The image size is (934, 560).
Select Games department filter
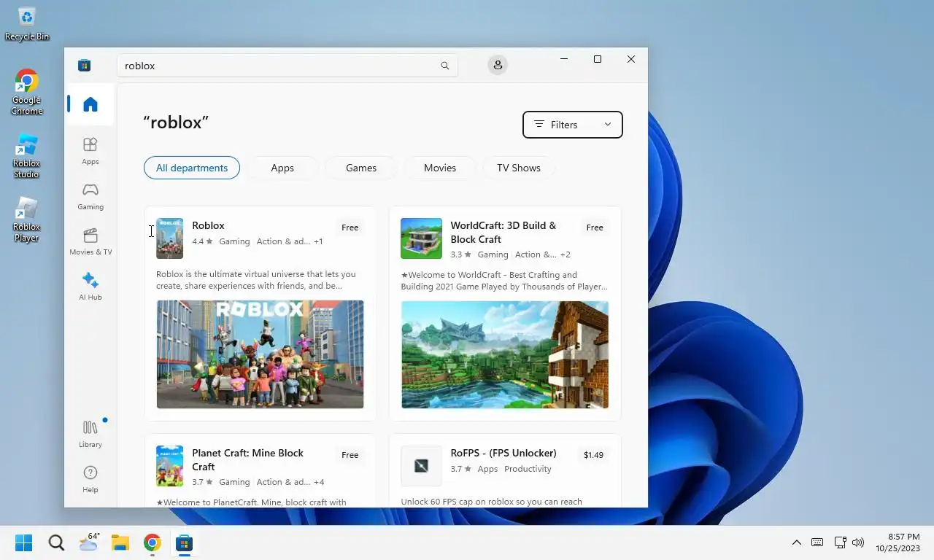coord(361,168)
